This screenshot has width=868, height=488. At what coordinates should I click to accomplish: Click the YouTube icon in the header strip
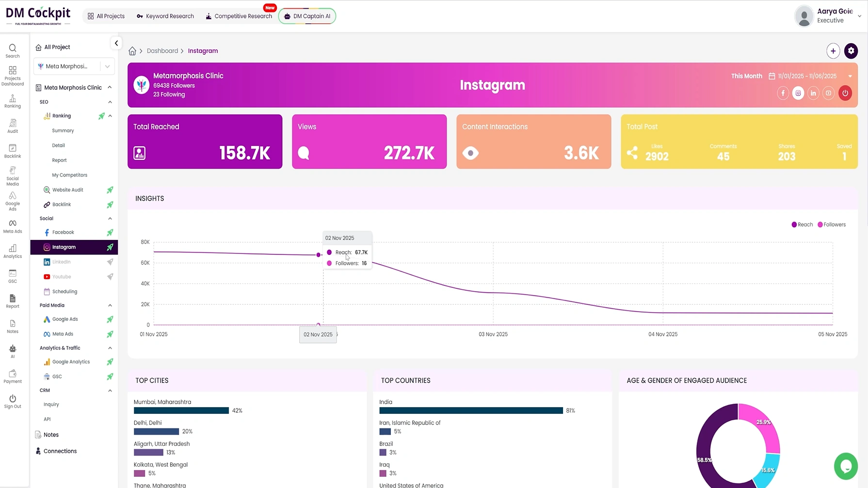click(x=828, y=93)
